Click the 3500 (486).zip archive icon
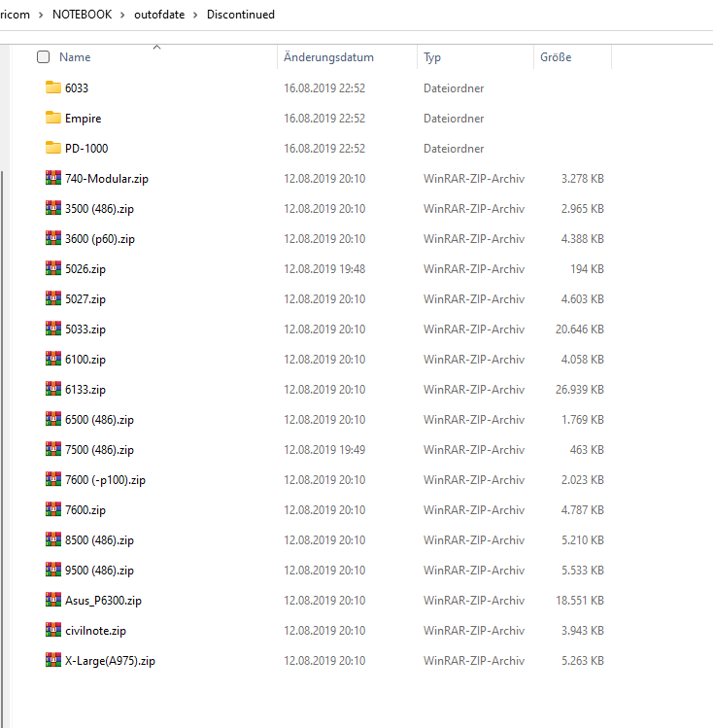 (53, 208)
